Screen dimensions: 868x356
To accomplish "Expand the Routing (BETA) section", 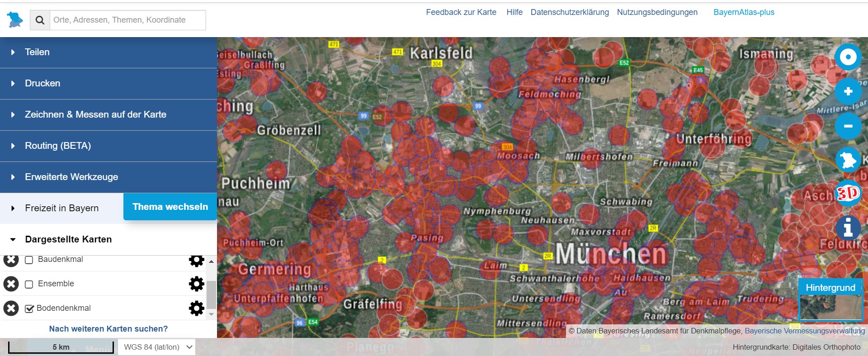I will pos(108,146).
